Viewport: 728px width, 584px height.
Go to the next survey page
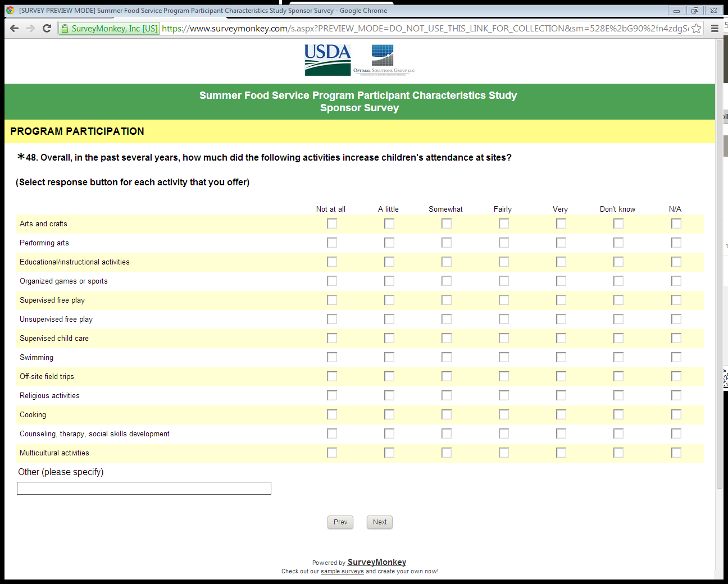[380, 522]
